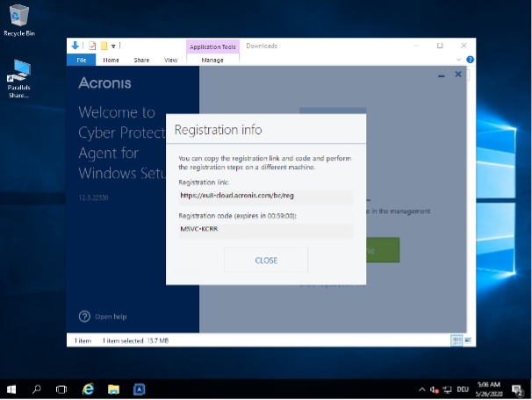Image resolution: width=532 pixels, height=400 pixels.
Task: Open the Share ribbon tab
Action: pos(141,60)
